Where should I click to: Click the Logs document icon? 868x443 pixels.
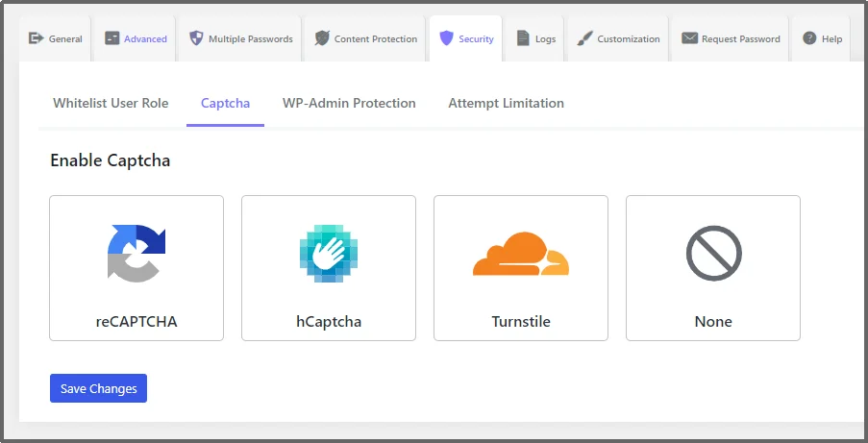tap(523, 38)
